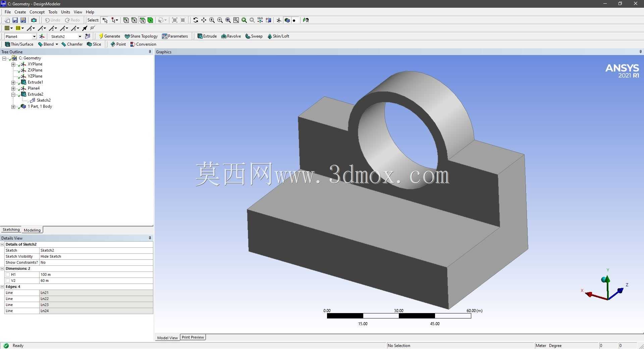Activate the New Selection cursor tool
The width and height of the screenshot is (644, 349).
(x=105, y=20)
